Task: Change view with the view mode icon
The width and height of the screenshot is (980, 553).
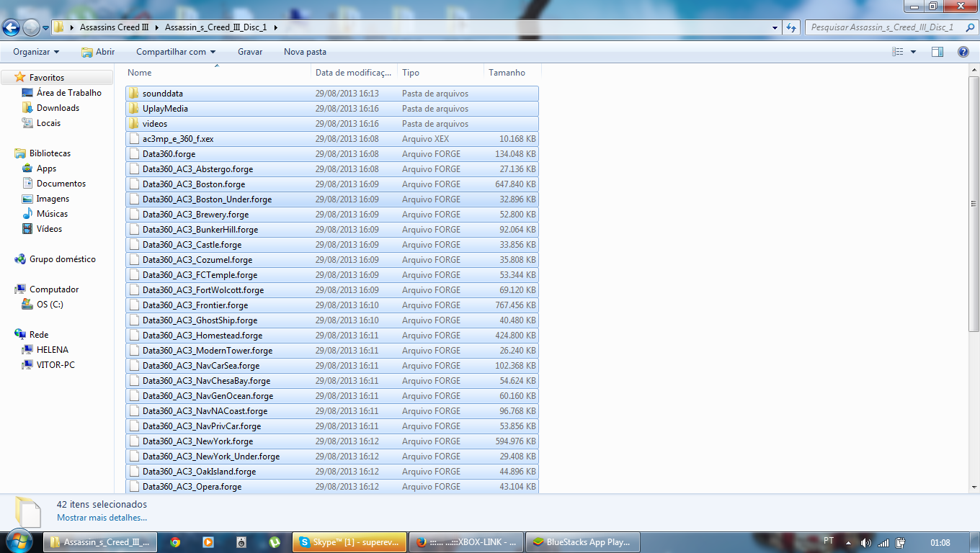Action: [x=898, y=52]
